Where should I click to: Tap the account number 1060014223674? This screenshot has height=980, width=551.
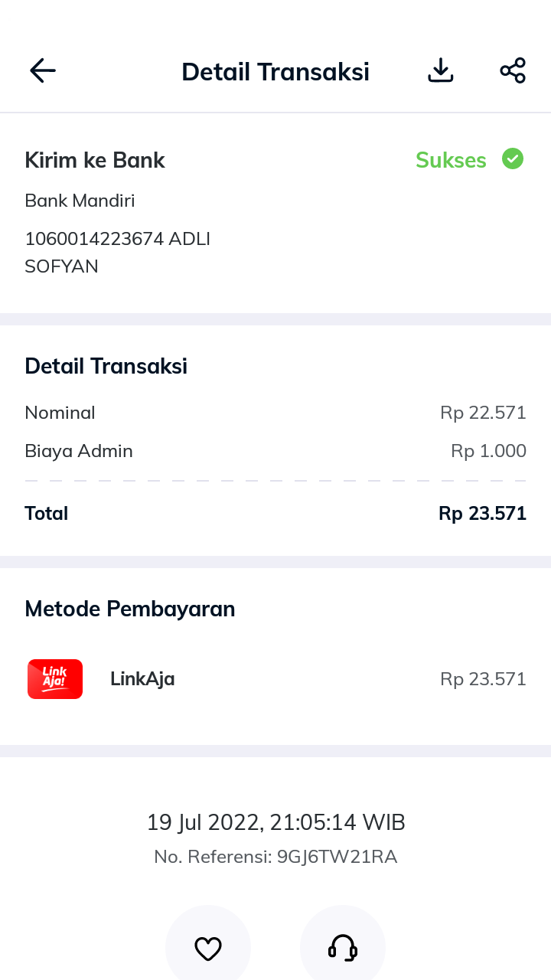pos(94,239)
